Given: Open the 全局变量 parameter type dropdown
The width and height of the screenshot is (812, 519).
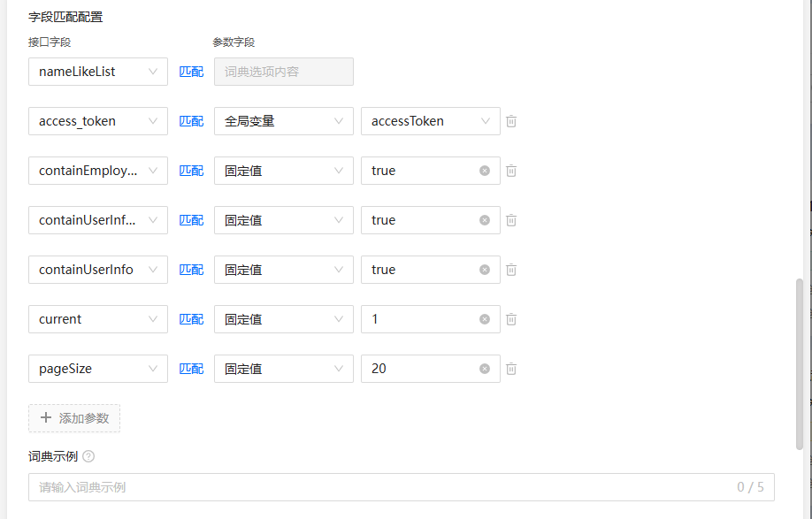Looking at the screenshot, I should coord(283,121).
